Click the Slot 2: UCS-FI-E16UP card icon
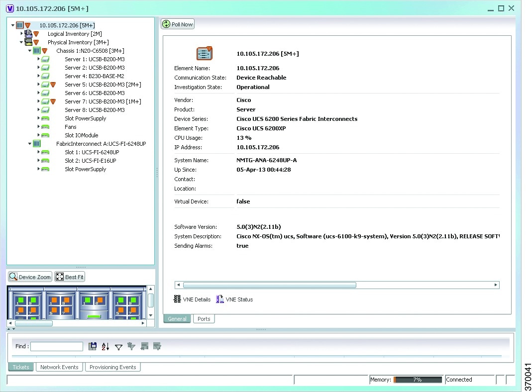 [45, 161]
